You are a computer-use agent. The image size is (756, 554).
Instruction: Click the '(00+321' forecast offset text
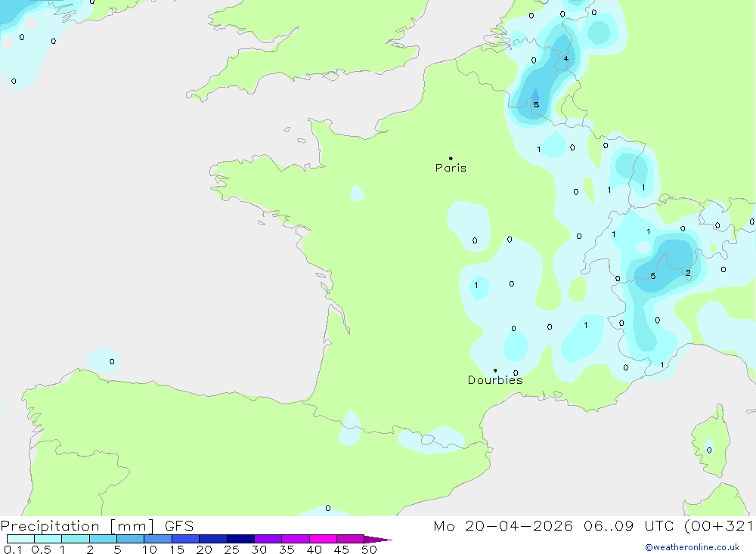(x=719, y=525)
